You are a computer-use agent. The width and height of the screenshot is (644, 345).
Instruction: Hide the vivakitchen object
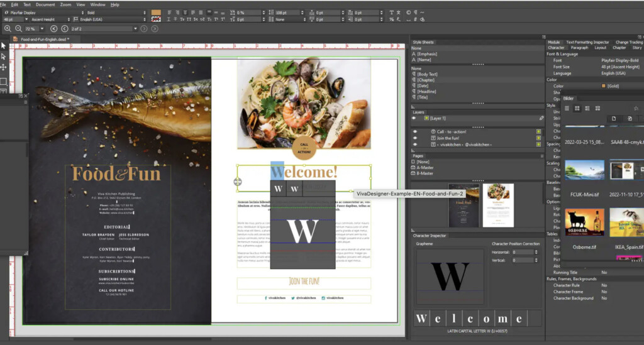[415, 145]
